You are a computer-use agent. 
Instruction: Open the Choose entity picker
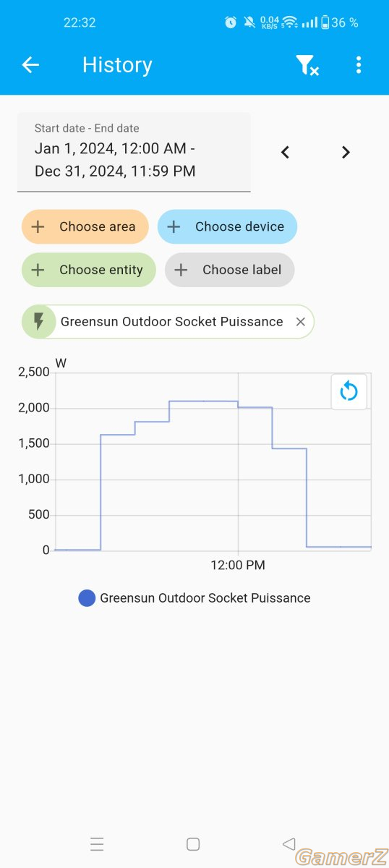(x=89, y=270)
